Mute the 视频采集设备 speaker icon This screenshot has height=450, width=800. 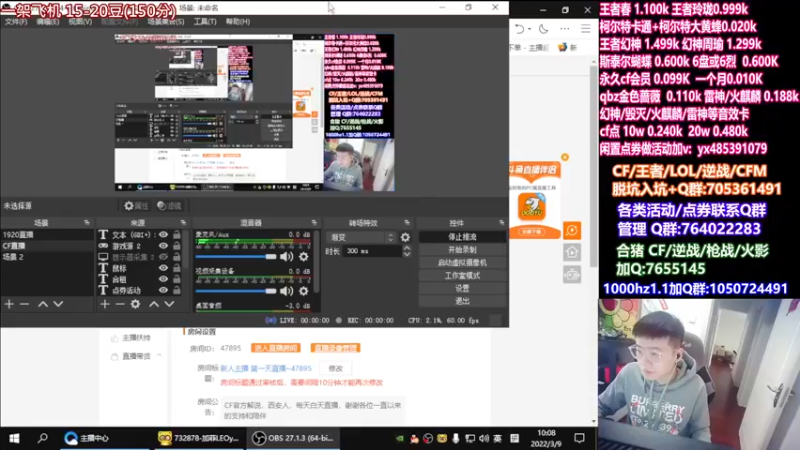click(x=287, y=291)
